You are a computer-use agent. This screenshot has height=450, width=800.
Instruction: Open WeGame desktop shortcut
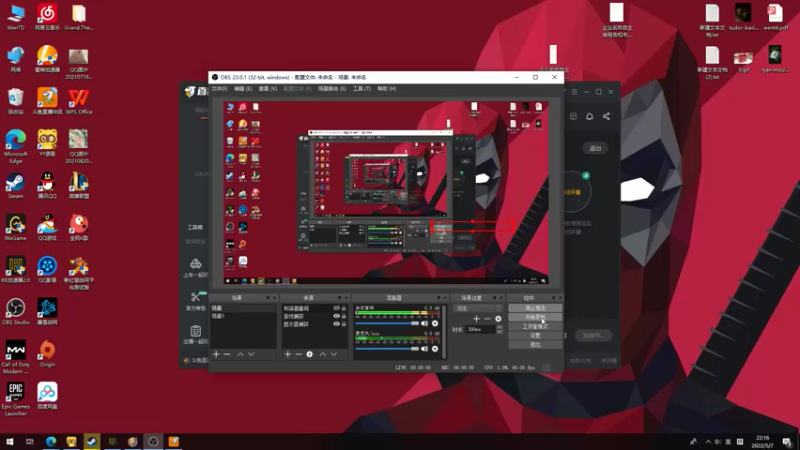click(15, 228)
